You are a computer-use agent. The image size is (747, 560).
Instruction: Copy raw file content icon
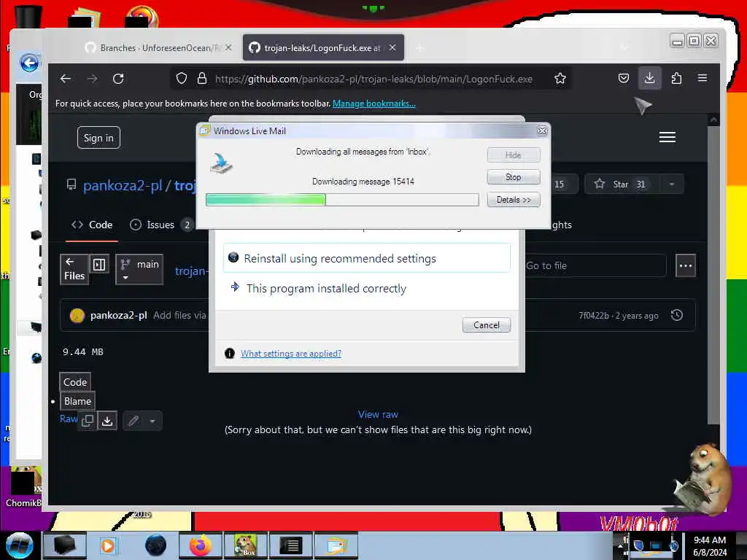88,421
